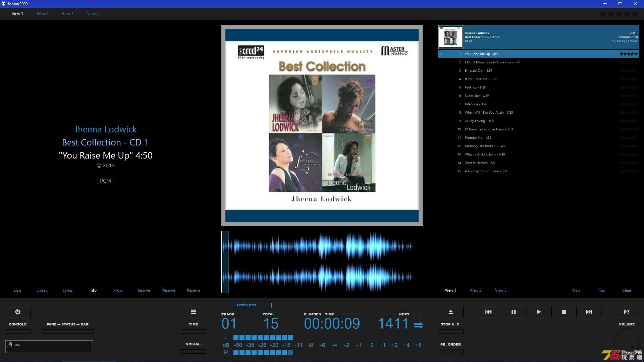
Task: Click the hamburger menu icon
Action: 193,312
